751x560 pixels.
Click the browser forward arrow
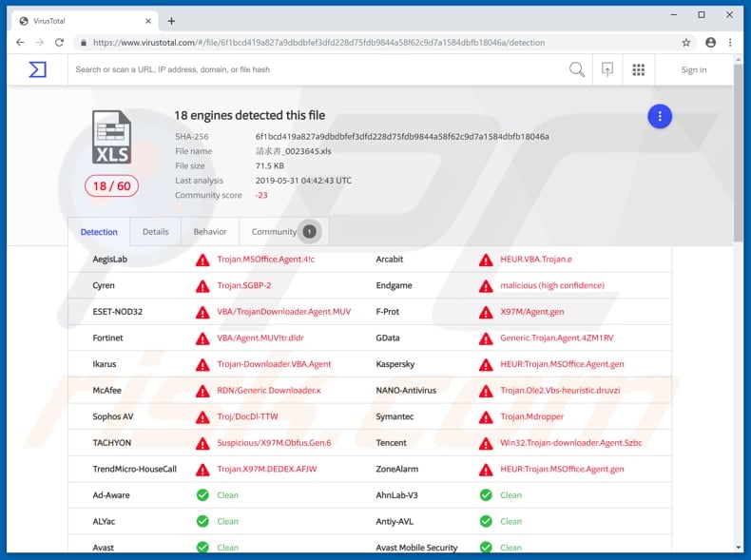click(40, 43)
